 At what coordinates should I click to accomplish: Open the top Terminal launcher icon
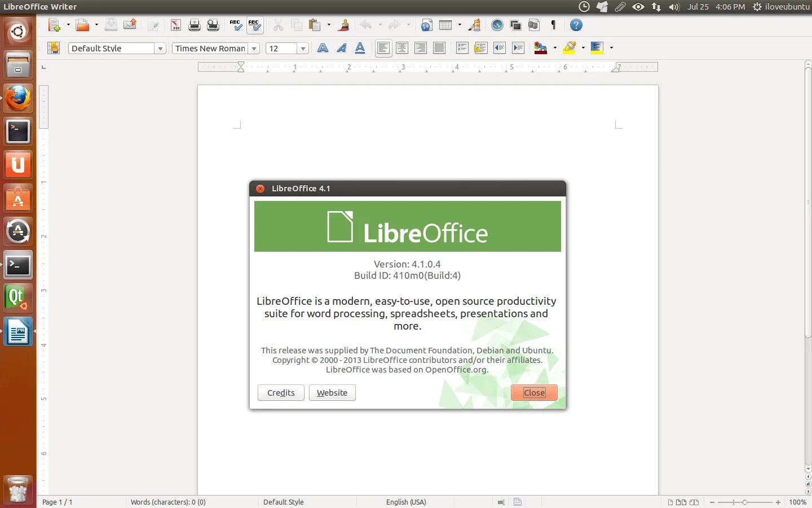tap(18, 132)
